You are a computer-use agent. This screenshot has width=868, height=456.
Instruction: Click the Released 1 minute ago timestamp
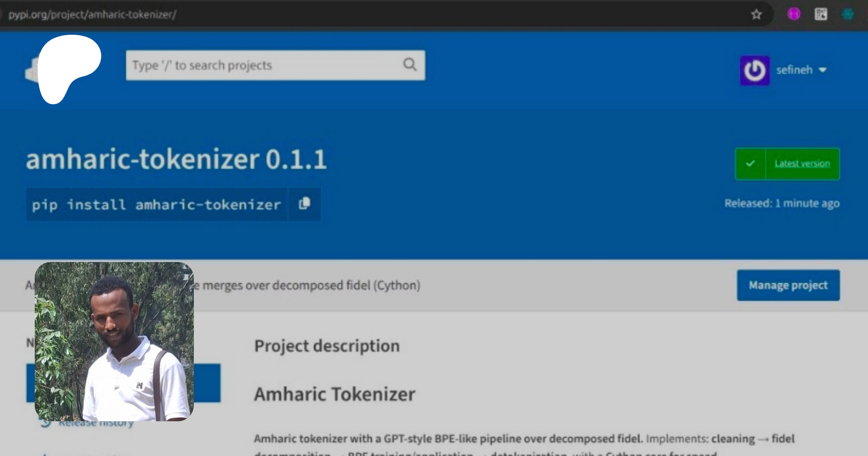click(x=782, y=204)
